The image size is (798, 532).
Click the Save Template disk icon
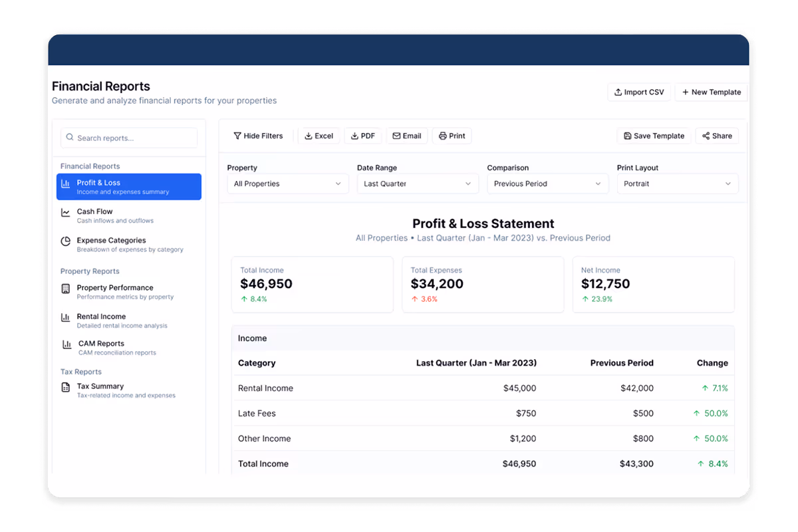click(628, 136)
